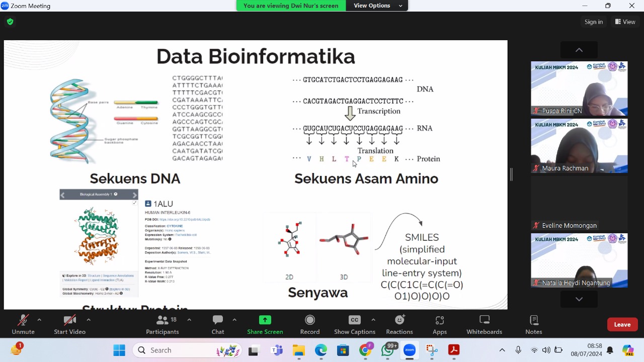This screenshot has width=644, height=362.
Task: Expand the arrow beside Participants
Action: [189, 320]
